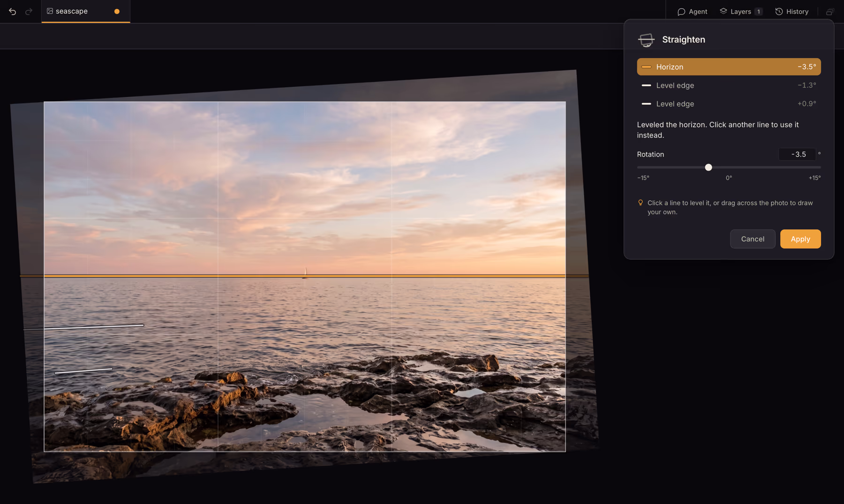Cancel the straighten operation

(753, 239)
